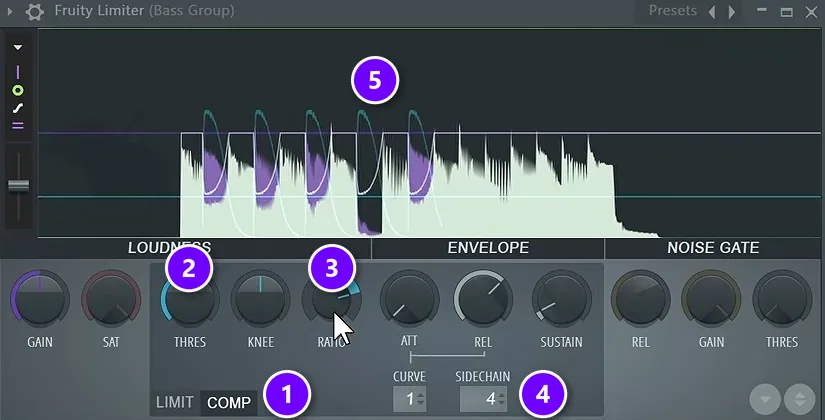Image resolution: width=825 pixels, height=420 pixels.
Task: Maximize the Fruity Limiter window
Action: (x=787, y=12)
